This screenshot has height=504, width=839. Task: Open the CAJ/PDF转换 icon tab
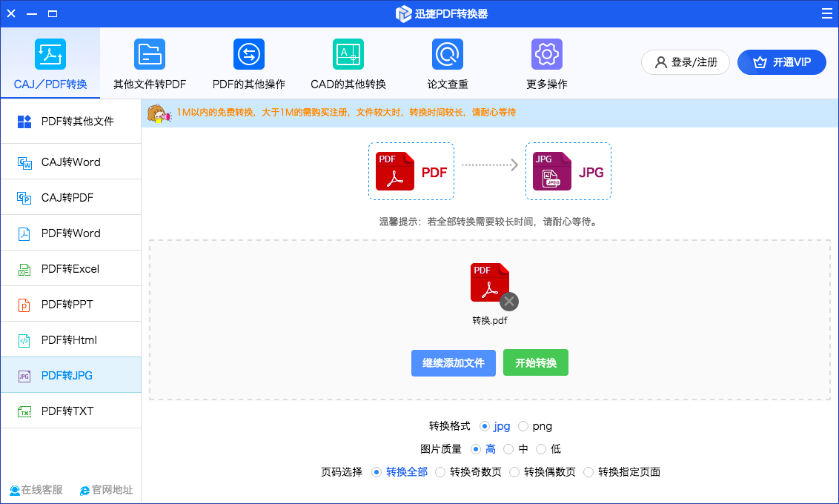pyautogui.click(x=50, y=54)
